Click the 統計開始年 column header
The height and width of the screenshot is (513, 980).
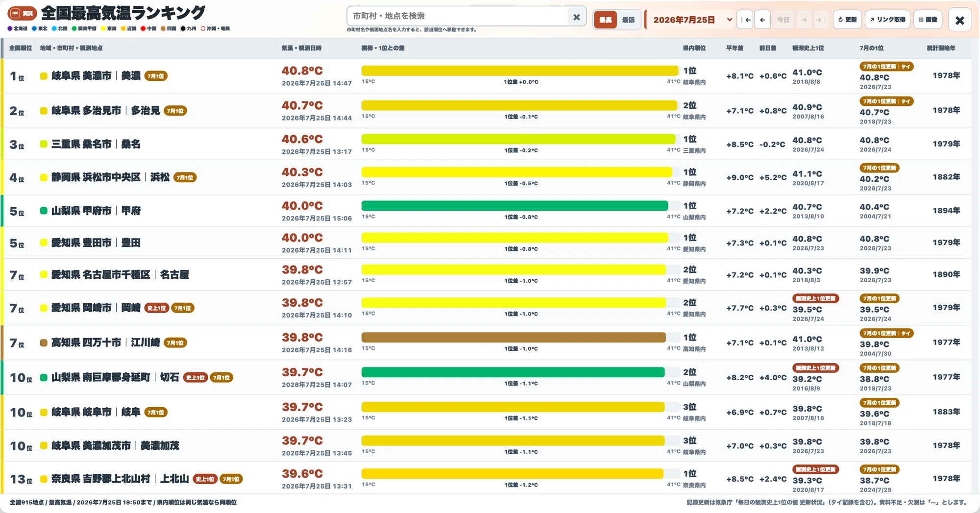941,48
